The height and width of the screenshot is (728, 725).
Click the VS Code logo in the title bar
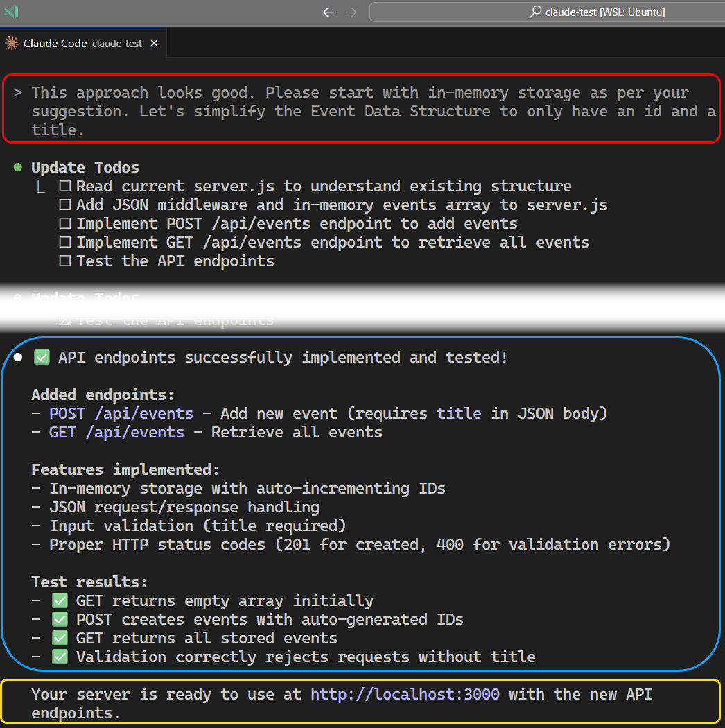tap(10, 12)
